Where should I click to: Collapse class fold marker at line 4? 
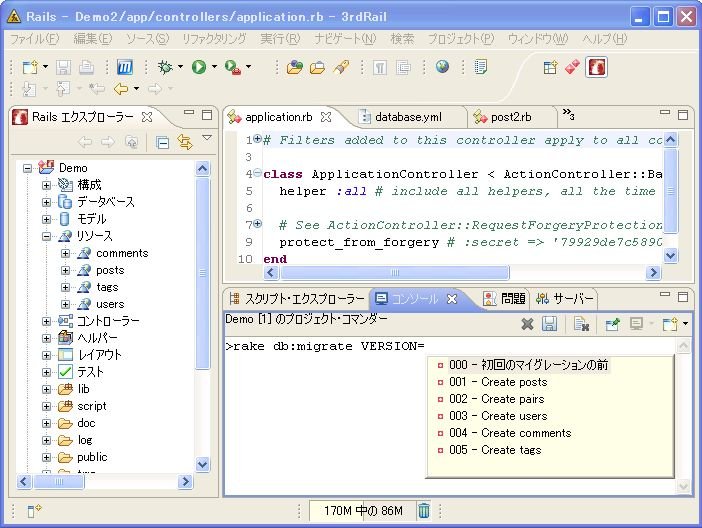(257, 172)
